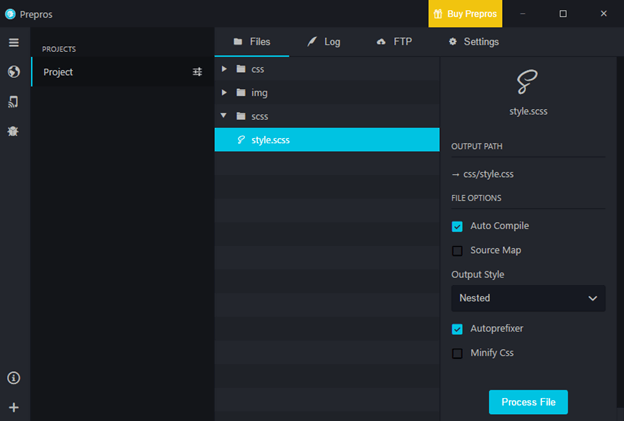Image resolution: width=624 pixels, height=421 pixels.
Task: Click the img folder icon
Action: click(241, 92)
